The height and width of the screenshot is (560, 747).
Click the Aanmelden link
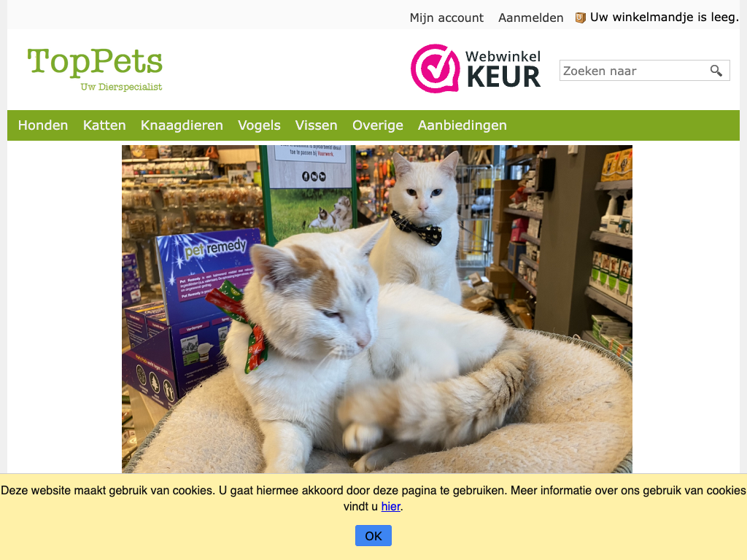coord(531,17)
